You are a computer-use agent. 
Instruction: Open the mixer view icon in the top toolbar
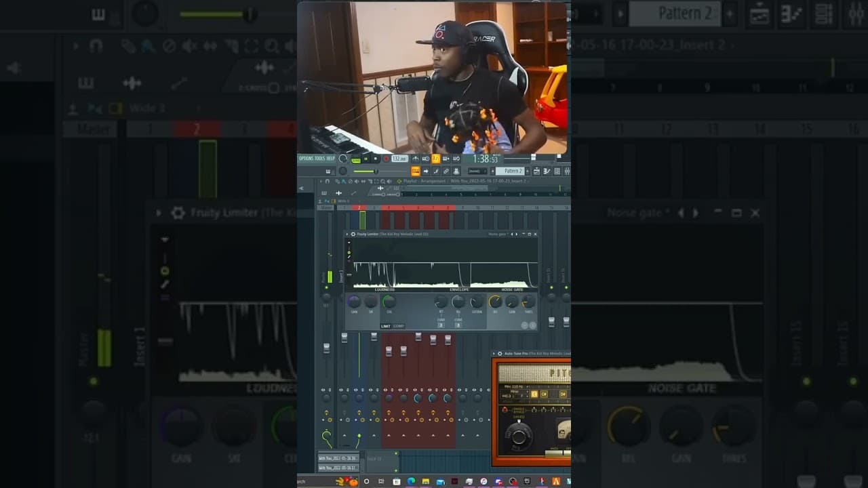coord(566,171)
